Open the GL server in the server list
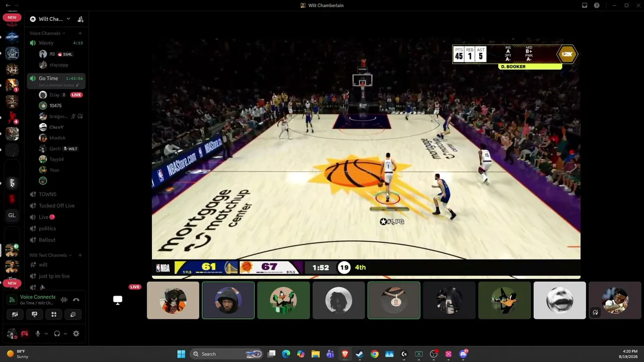644x362 pixels. click(12, 215)
